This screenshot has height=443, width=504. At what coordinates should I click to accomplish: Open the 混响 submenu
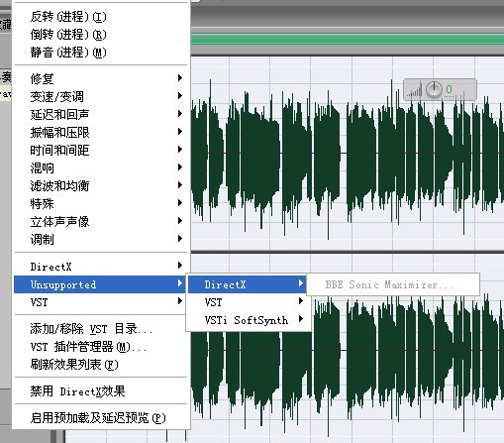pyautogui.click(x=101, y=167)
